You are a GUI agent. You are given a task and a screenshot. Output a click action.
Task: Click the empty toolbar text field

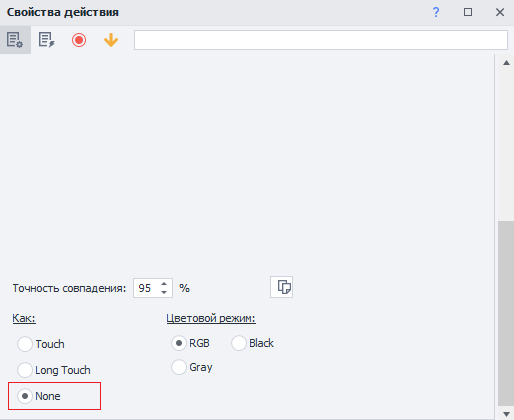(x=321, y=40)
